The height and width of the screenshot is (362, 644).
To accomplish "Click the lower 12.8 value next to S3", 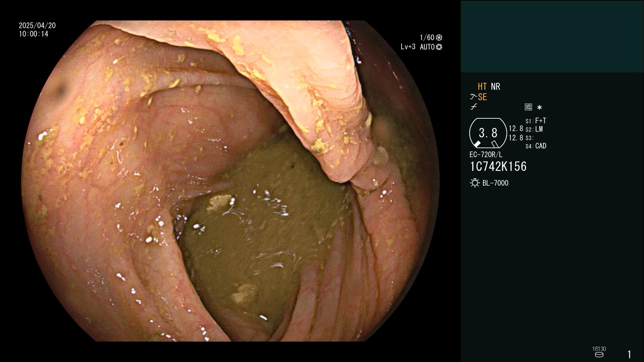I will (516, 138).
